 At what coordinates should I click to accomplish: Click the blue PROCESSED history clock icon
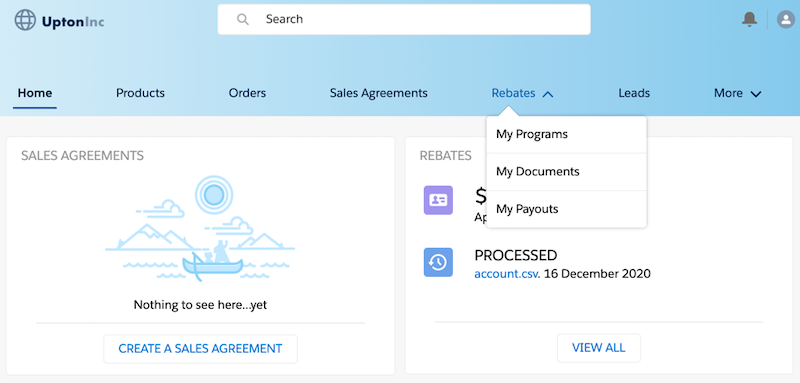click(438, 262)
